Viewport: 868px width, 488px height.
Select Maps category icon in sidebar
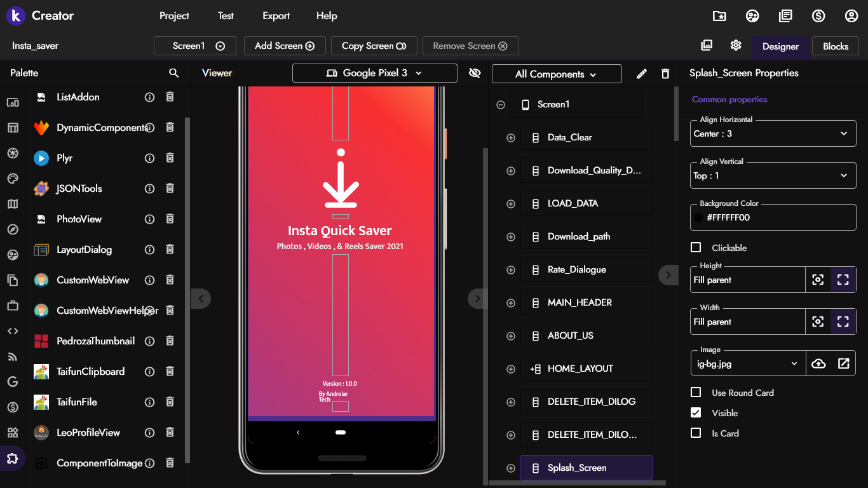click(13, 204)
